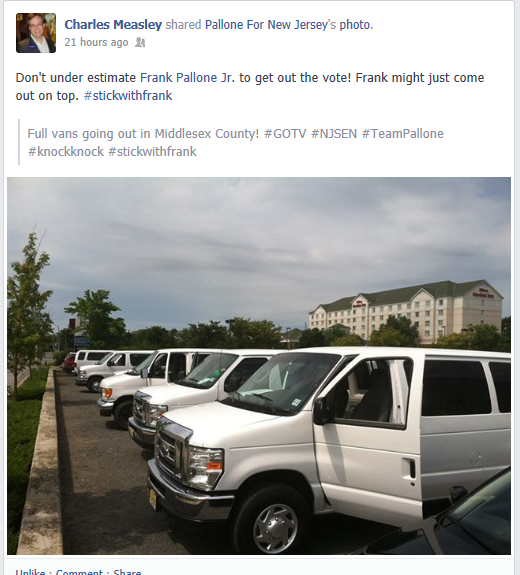Click the #TeamPallone hashtag

click(x=403, y=133)
